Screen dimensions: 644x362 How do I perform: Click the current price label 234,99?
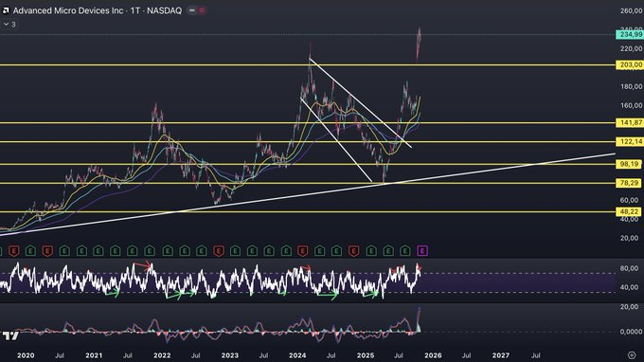click(630, 34)
